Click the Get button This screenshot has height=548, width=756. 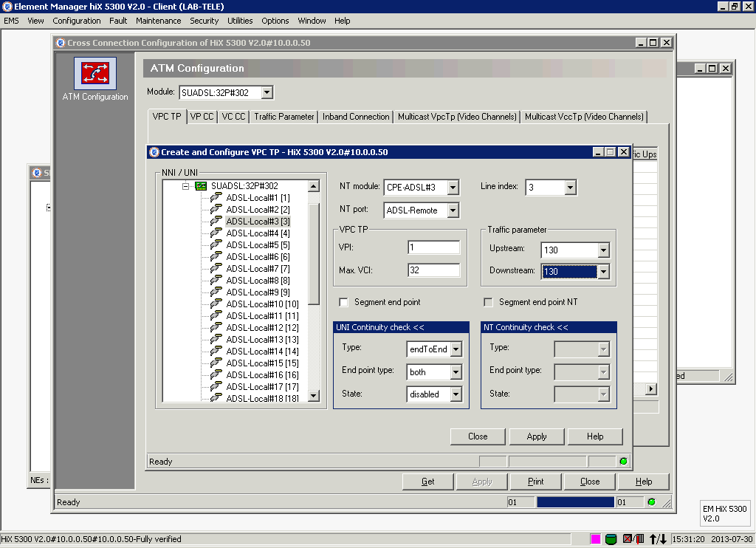point(427,482)
